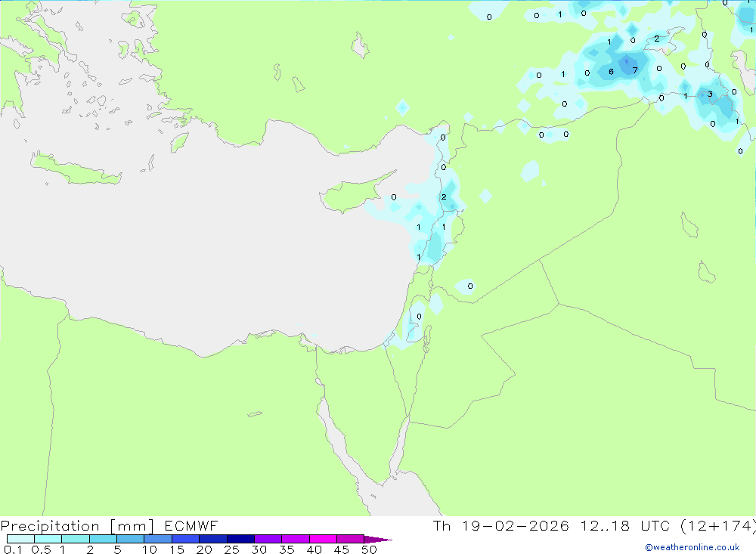The height and width of the screenshot is (554, 756).
Task: Select the 30–35 mm legend color swatch
Action: pyautogui.click(x=268, y=539)
